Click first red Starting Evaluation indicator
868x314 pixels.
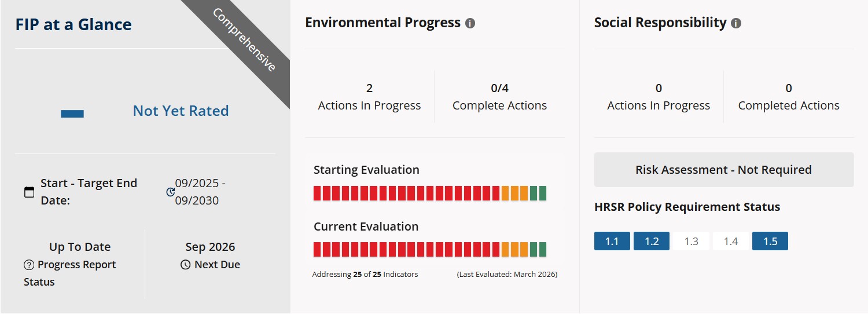tap(317, 193)
